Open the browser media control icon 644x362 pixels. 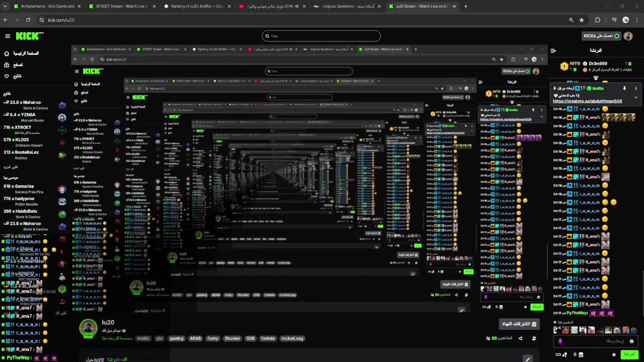[614, 20]
